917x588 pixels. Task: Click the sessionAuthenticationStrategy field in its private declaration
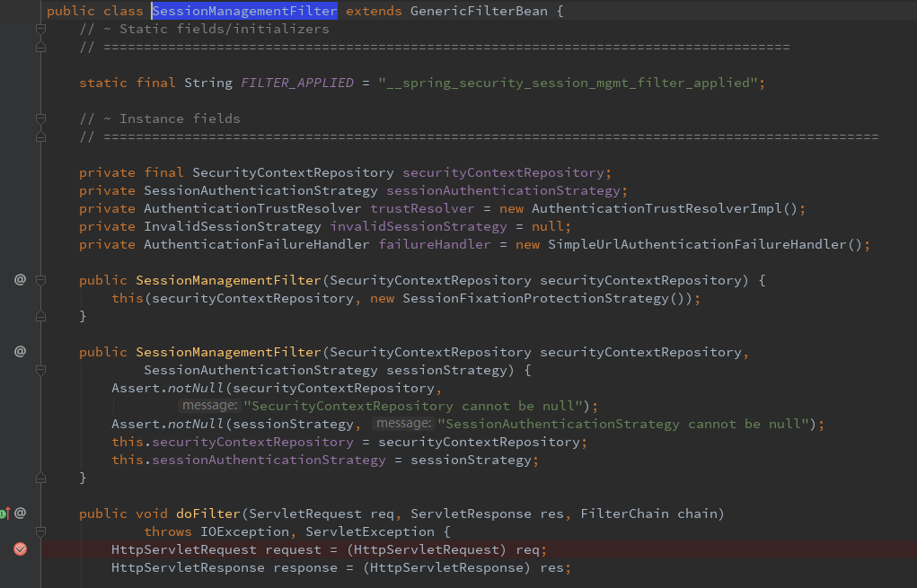[x=504, y=190]
